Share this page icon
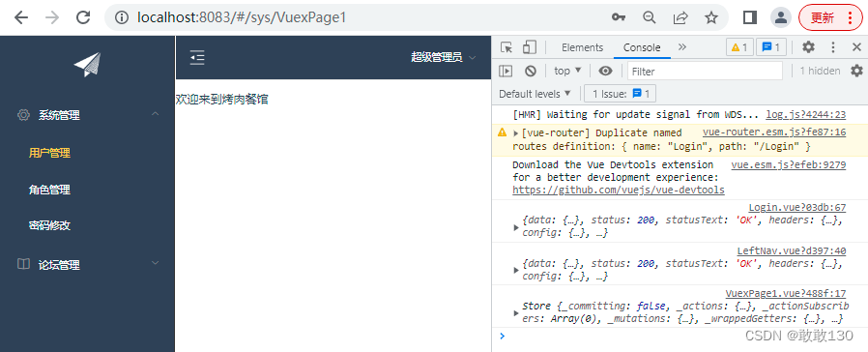868x352 pixels. pyautogui.click(x=680, y=17)
